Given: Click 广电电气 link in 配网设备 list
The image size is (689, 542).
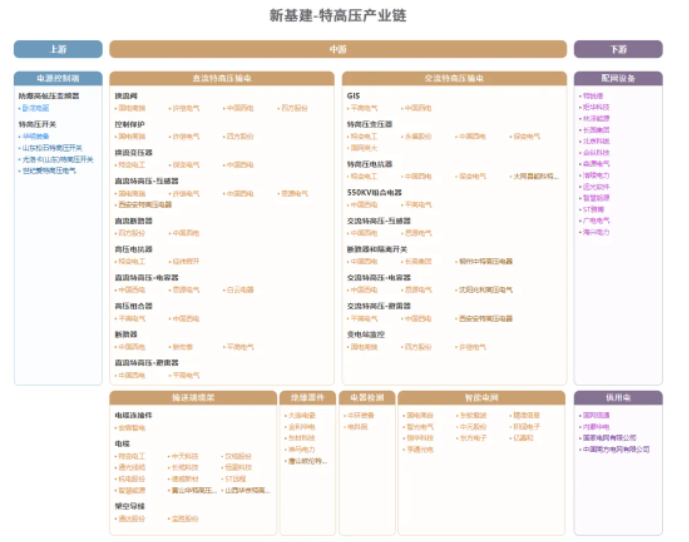Looking at the screenshot, I should coord(596,221).
